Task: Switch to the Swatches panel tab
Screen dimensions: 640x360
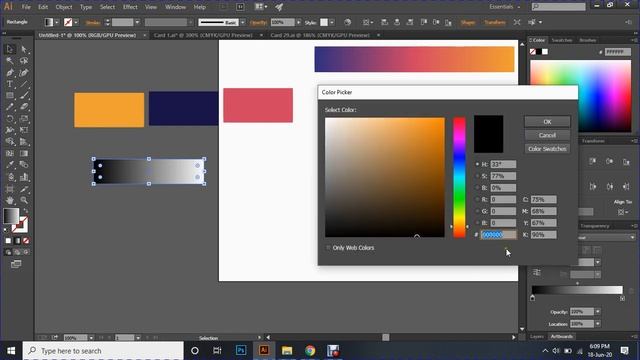Action: coord(562,40)
